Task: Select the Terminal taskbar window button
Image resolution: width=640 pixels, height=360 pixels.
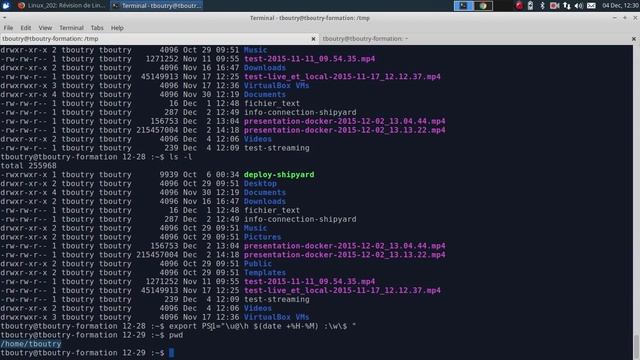Action: tap(156, 6)
